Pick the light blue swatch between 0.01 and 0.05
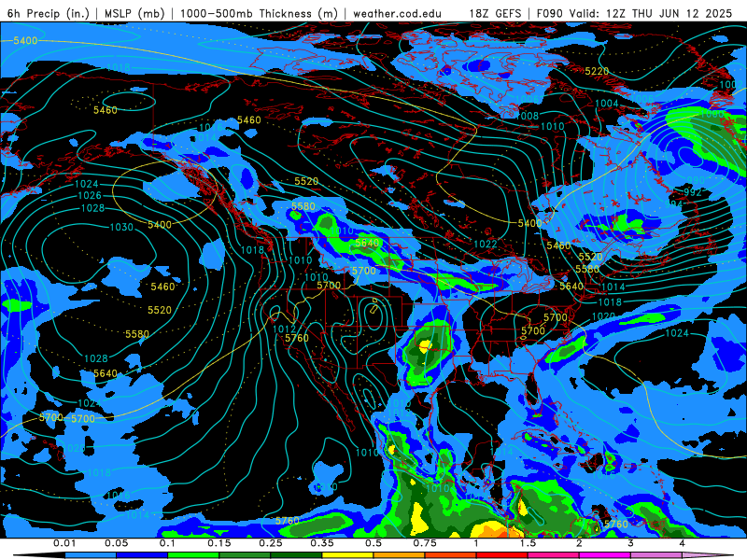 coord(91,555)
